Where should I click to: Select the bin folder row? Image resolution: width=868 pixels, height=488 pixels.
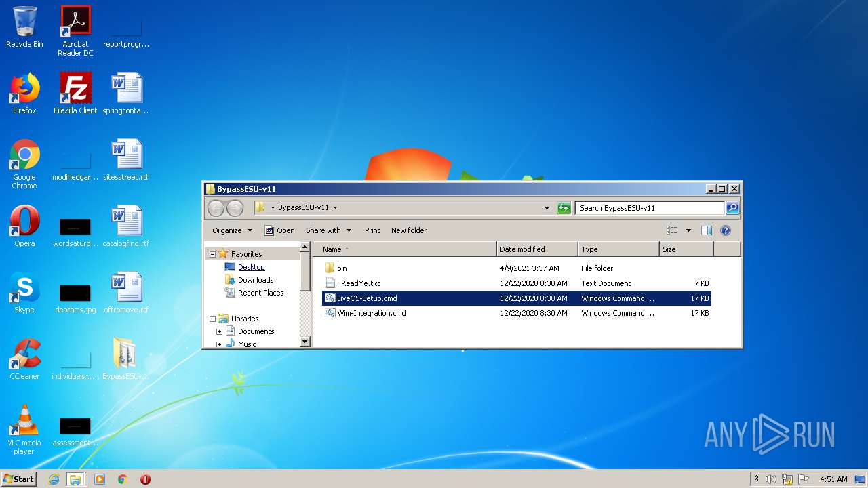517,268
